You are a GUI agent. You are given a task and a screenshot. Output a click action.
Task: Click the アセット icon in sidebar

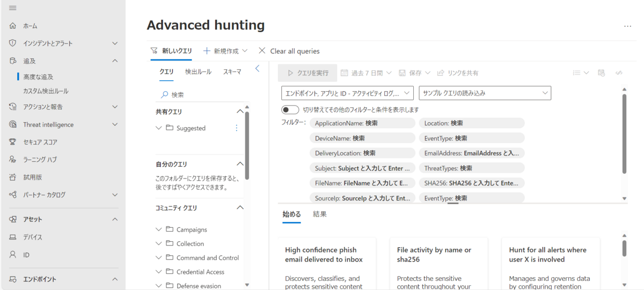(x=13, y=219)
